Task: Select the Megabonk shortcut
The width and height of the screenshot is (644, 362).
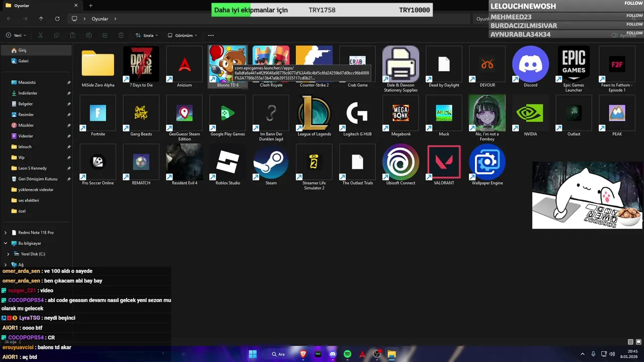Action: click(x=400, y=116)
